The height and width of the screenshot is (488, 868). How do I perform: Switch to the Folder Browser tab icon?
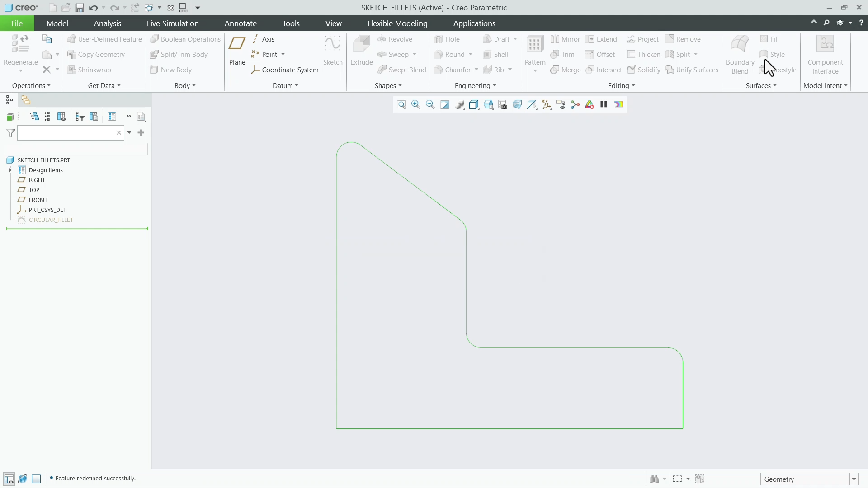26,100
